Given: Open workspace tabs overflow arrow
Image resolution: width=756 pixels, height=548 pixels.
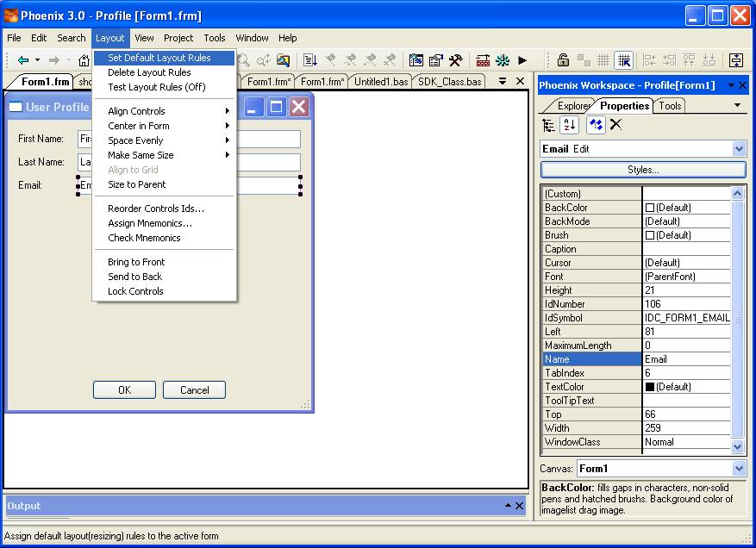Looking at the screenshot, I should 737,105.
